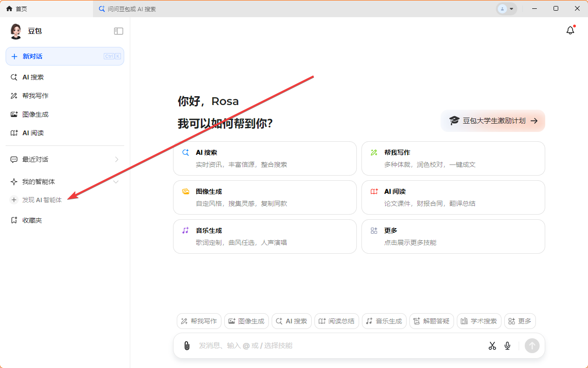Open notifications via the bell icon
588x368 pixels.
point(570,30)
